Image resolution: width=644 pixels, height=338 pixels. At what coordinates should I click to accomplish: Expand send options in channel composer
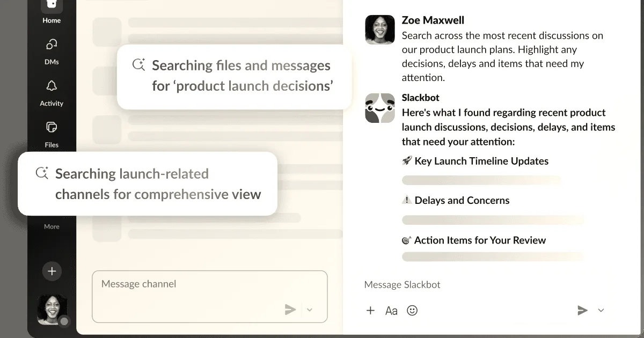310,310
